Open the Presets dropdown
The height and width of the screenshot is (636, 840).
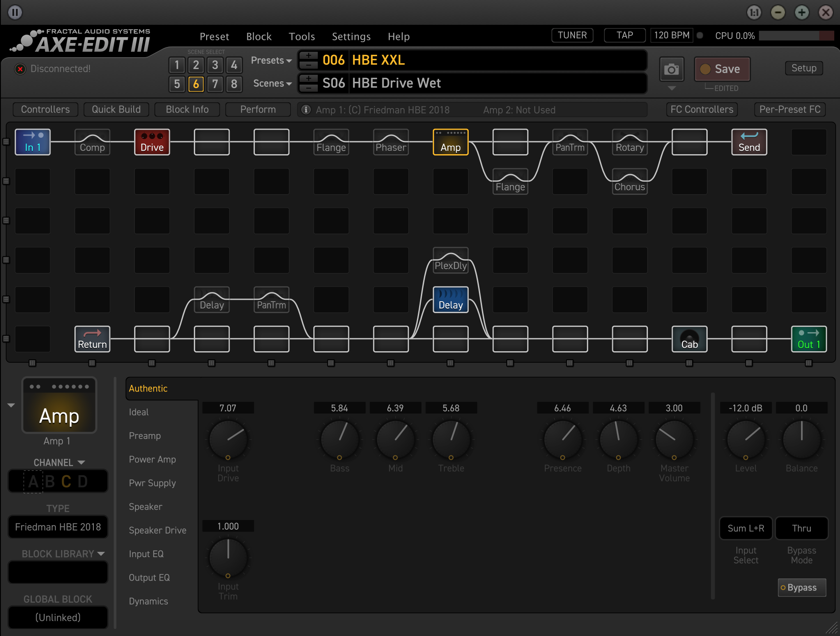(271, 60)
